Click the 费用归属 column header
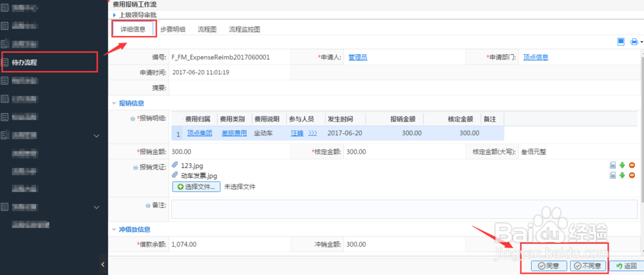Viewport: 644px width, 275px height. click(x=198, y=119)
